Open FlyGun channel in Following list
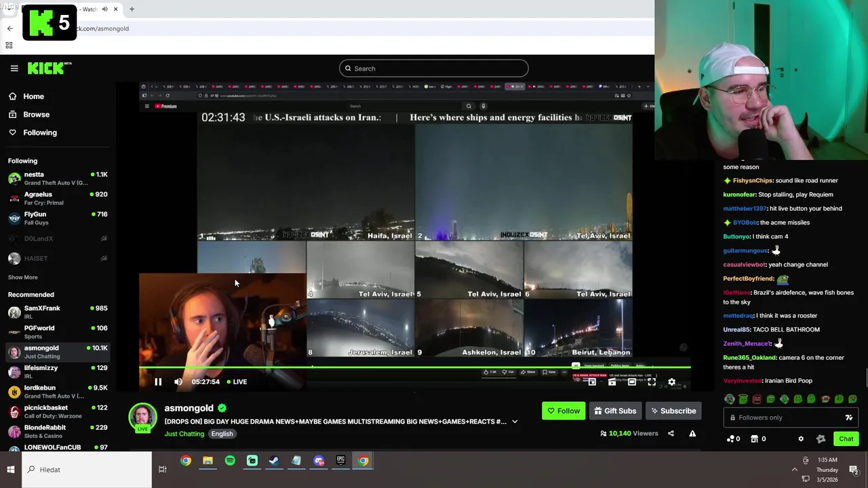 (x=58, y=218)
